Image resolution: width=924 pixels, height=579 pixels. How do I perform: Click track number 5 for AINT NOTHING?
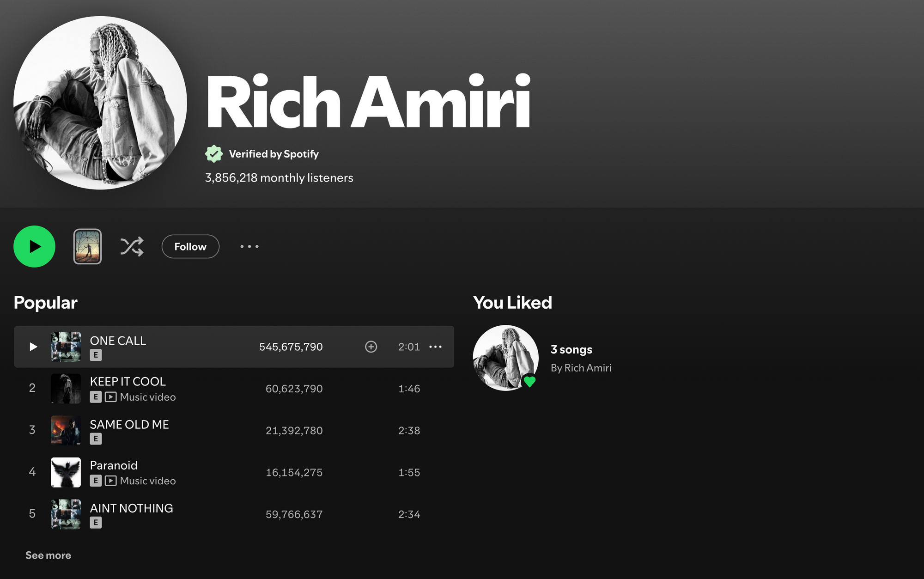(x=32, y=513)
